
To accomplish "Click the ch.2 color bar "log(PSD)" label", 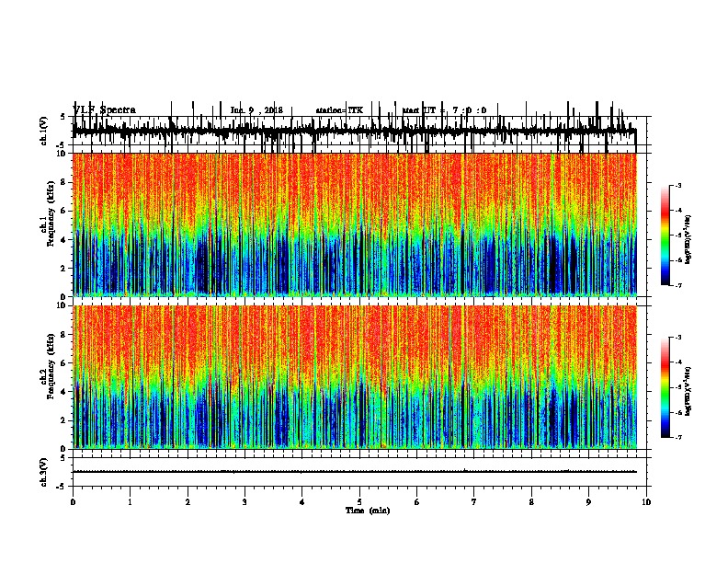I will pos(688,392).
